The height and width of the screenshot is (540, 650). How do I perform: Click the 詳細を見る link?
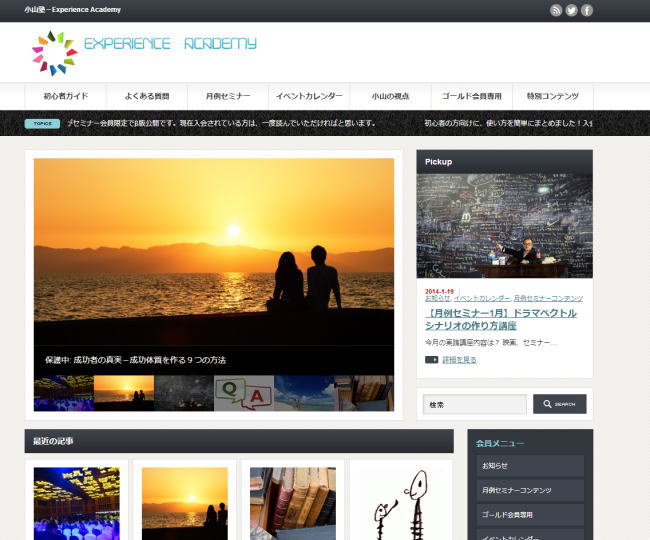(459, 359)
